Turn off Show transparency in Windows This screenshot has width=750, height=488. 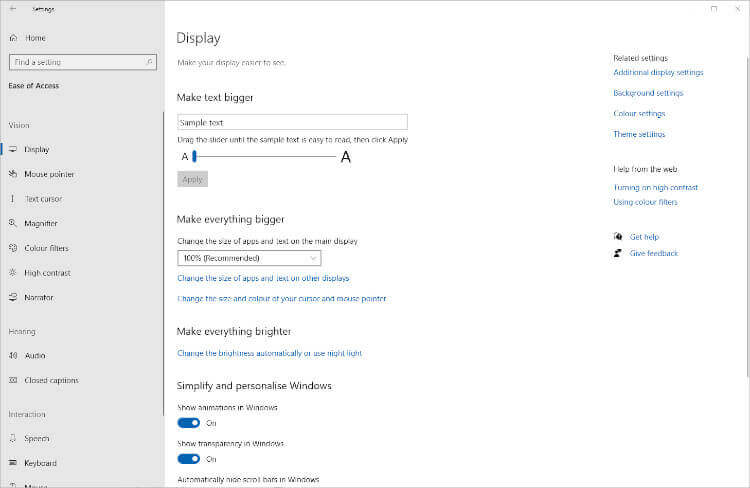point(188,459)
